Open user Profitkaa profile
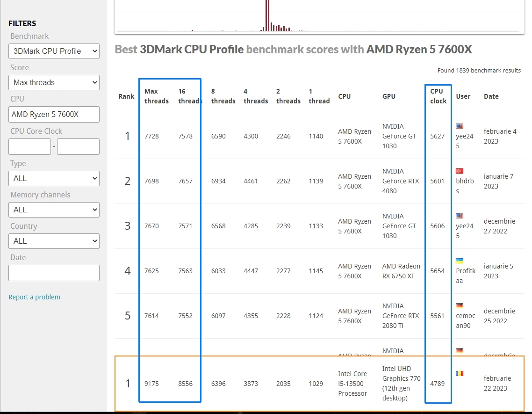532x414 pixels. (x=466, y=276)
